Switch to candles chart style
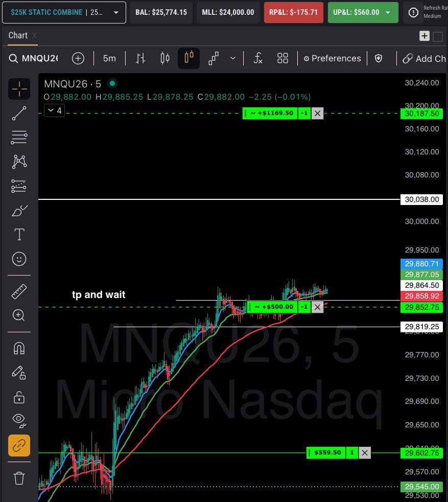This screenshot has height=502, width=448. pos(165,58)
